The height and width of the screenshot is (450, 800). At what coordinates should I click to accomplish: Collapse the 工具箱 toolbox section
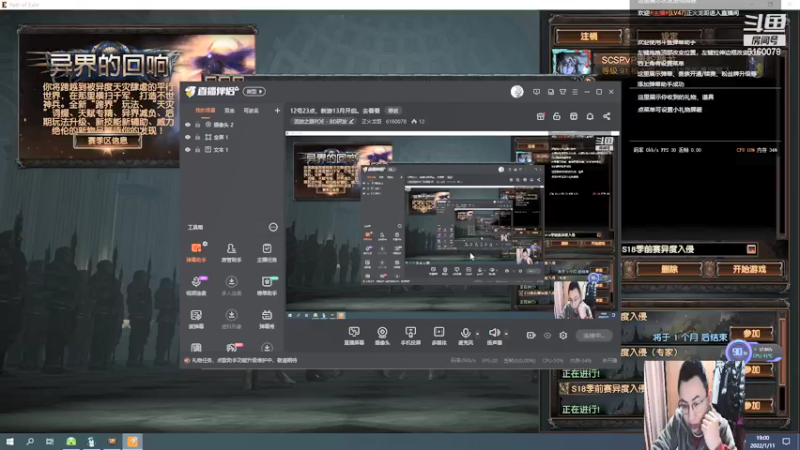point(273,227)
